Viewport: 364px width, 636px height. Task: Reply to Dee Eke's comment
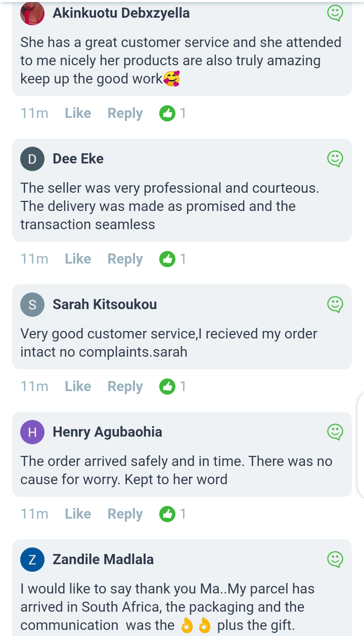coord(125,259)
